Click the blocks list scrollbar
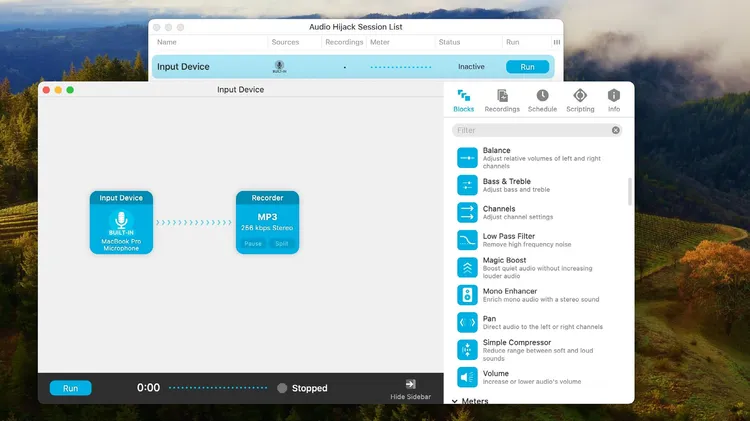Screen dimensions: 750x421 (x=629, y=191)
